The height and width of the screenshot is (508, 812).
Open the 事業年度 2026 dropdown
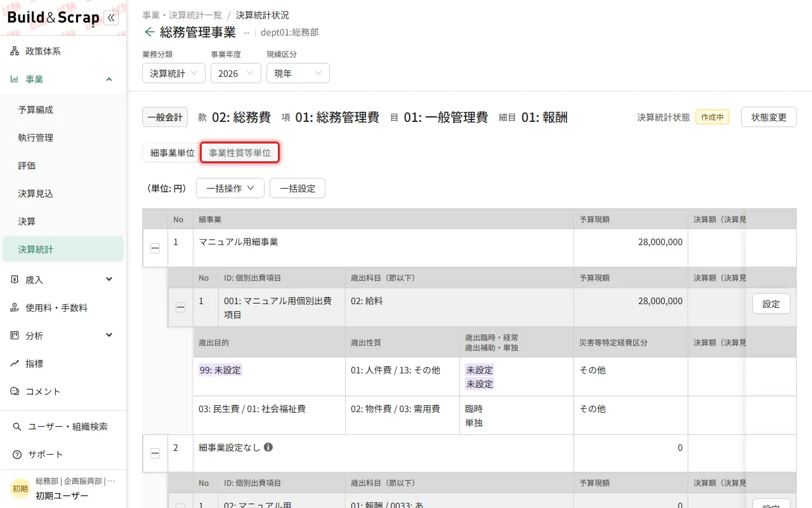(x=236, y=73)
